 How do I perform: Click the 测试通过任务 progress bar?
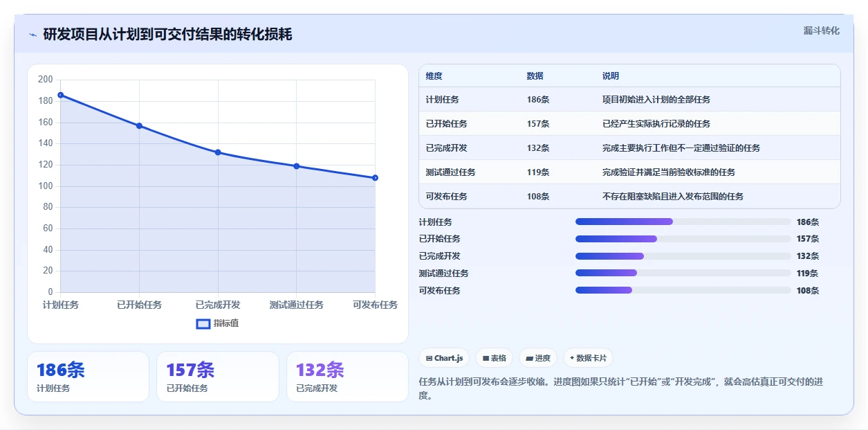683,273
